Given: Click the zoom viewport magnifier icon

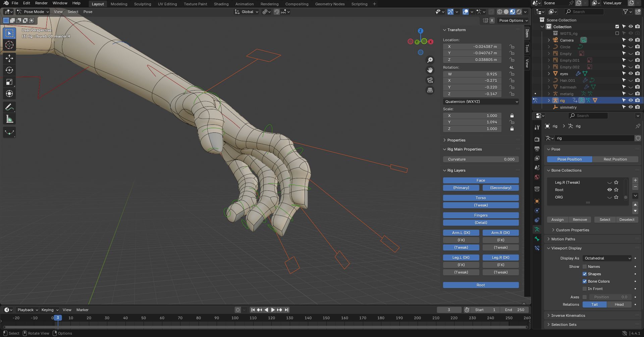Looking at the screenshot, I should pos(430,60).
